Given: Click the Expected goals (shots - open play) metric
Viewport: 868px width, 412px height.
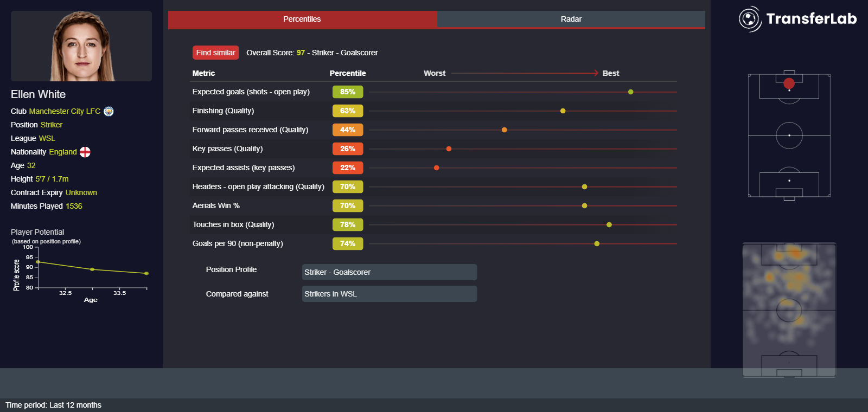Looking at the screenshot, I should pyautogui.click(x=251, y=92).
